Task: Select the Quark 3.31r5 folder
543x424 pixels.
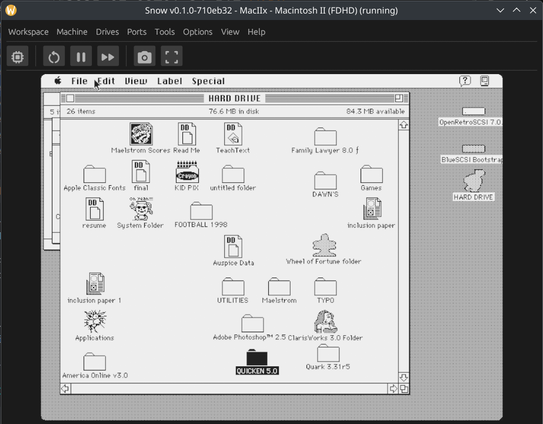Action: (x=328, y=353)
